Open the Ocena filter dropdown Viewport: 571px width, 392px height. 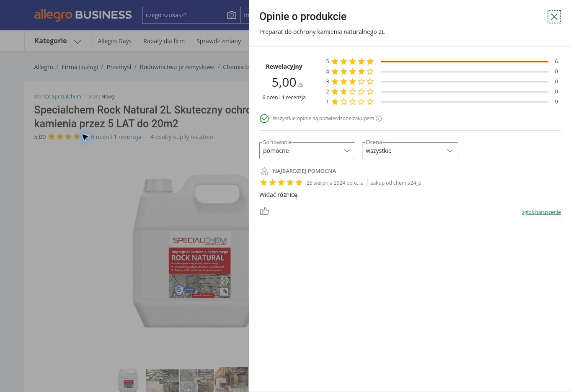(410, 151)
